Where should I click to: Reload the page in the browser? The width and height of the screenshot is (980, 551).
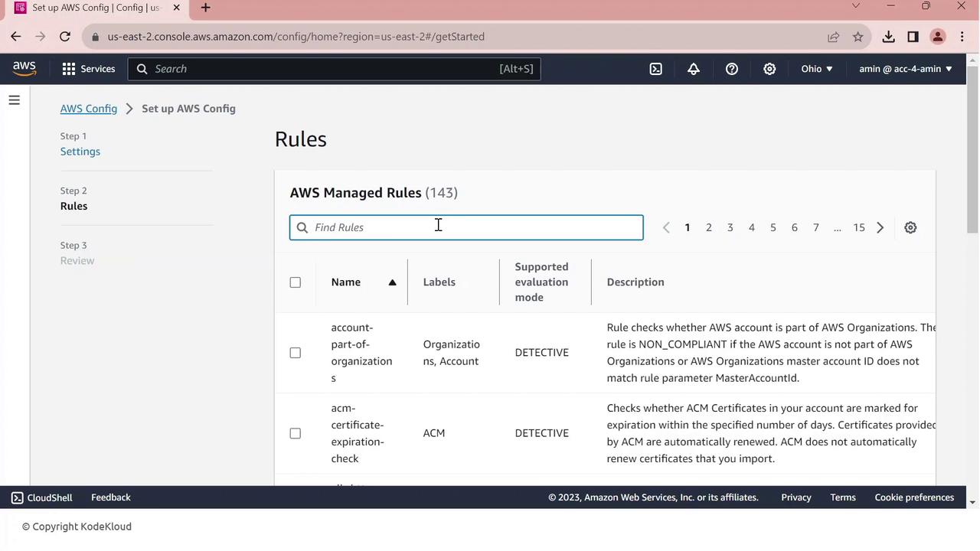click(65, 37)
